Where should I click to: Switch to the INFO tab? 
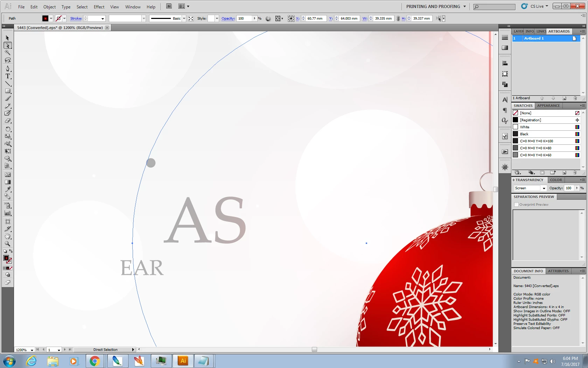point(530,31)
